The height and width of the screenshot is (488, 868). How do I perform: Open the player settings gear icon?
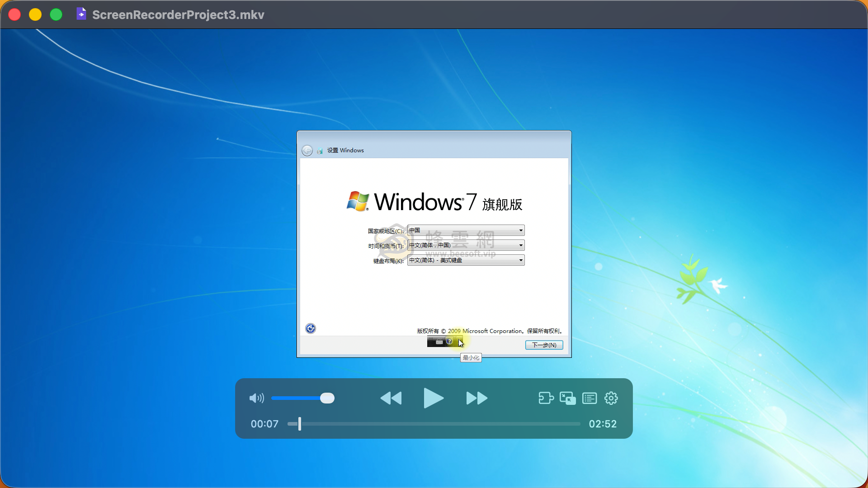point(611,398)
